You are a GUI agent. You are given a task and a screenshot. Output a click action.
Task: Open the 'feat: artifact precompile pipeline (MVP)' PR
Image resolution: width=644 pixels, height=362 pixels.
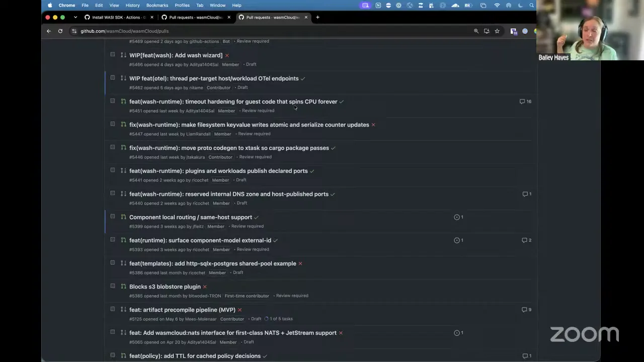[182, 310]
